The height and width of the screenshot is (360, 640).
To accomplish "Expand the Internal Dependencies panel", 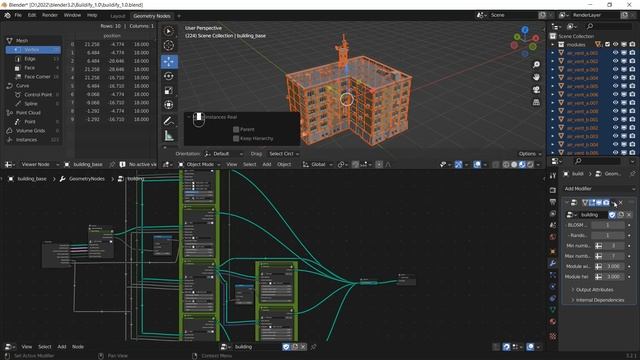I will click(600, 300).
